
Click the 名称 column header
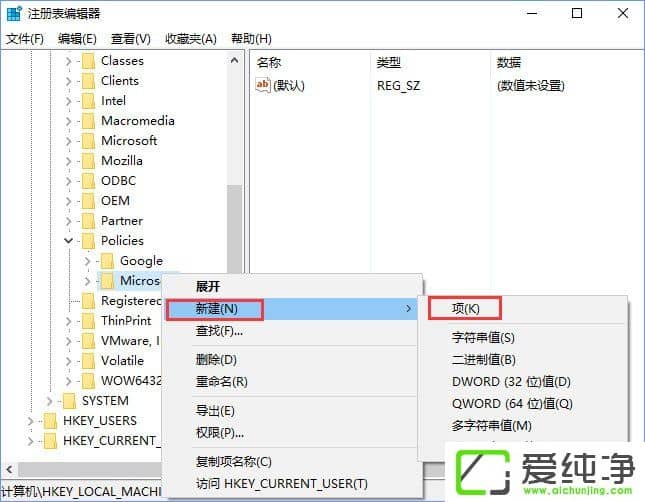[270, 62]
